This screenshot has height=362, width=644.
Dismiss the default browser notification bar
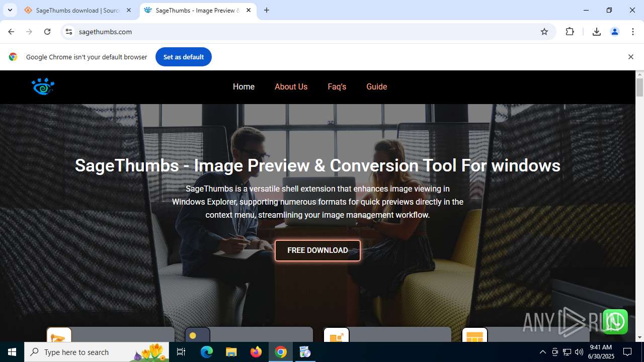(x=630, y=57)
